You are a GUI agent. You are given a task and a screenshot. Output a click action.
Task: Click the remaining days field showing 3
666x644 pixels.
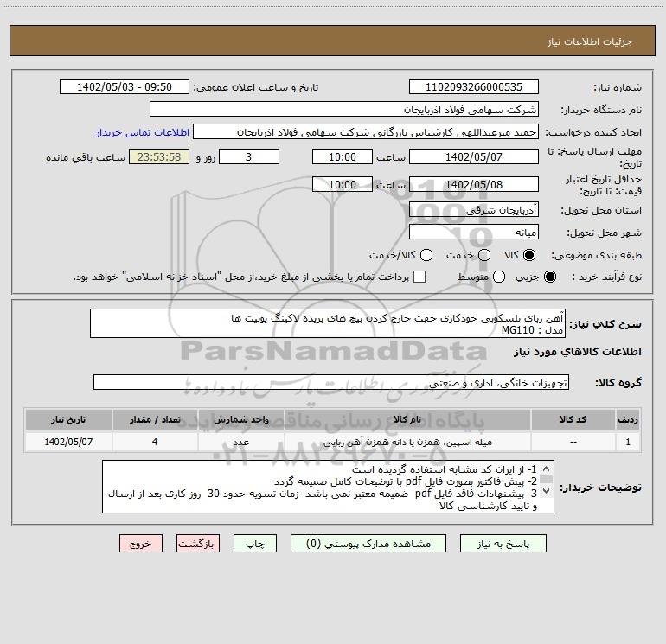[249, 156]
